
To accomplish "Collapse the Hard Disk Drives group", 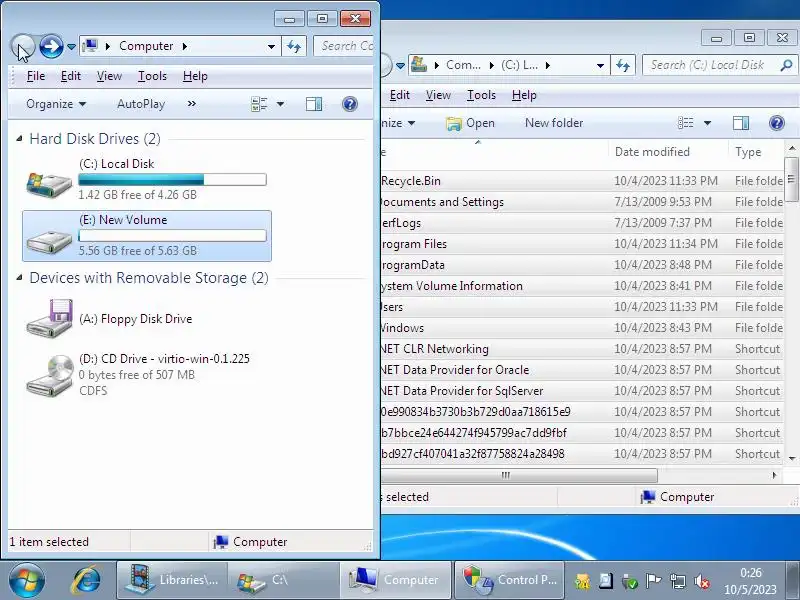I will point(19,138).
